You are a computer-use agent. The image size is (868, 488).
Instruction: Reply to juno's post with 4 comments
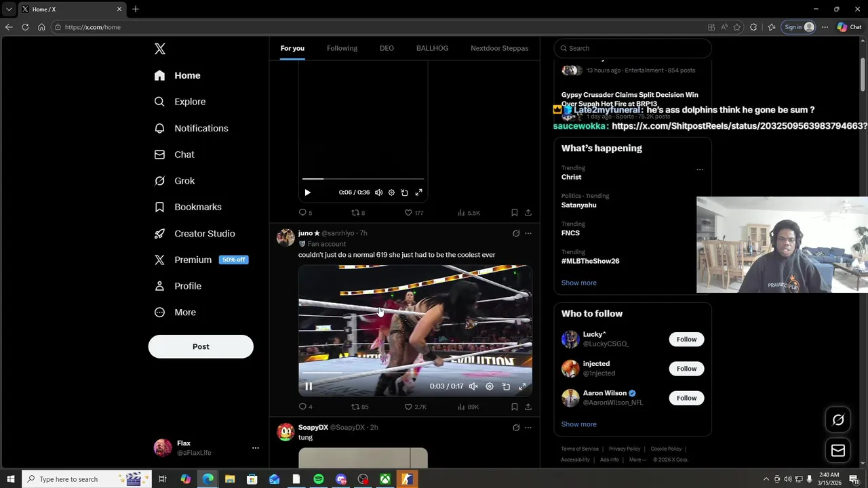305,407
